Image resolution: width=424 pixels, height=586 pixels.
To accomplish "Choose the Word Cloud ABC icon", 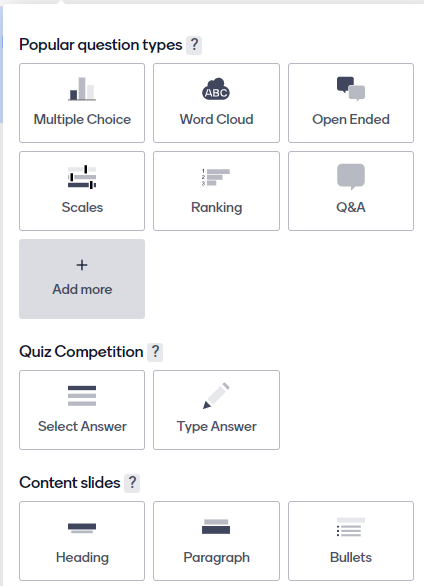I will (216, 89).
